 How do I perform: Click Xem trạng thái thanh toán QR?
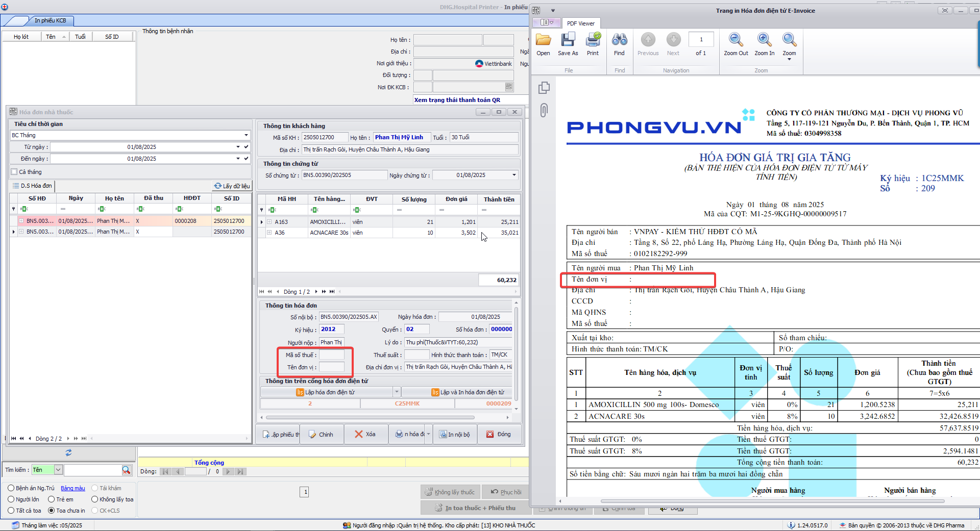point(457,100)
